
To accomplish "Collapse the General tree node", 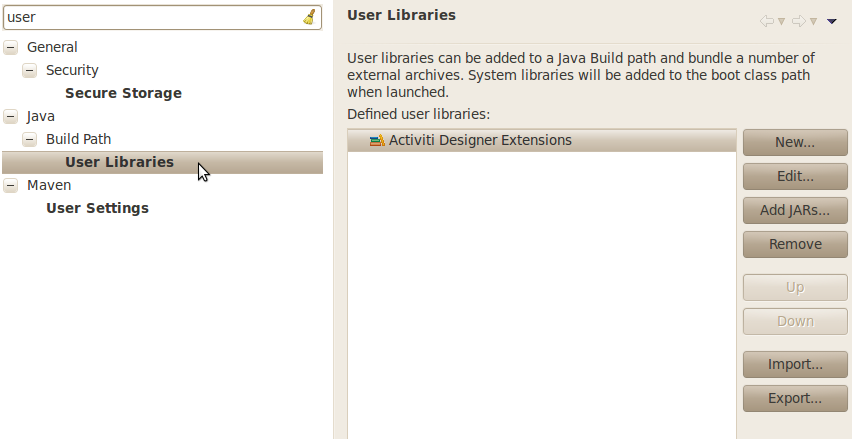I will coord(10,47).
